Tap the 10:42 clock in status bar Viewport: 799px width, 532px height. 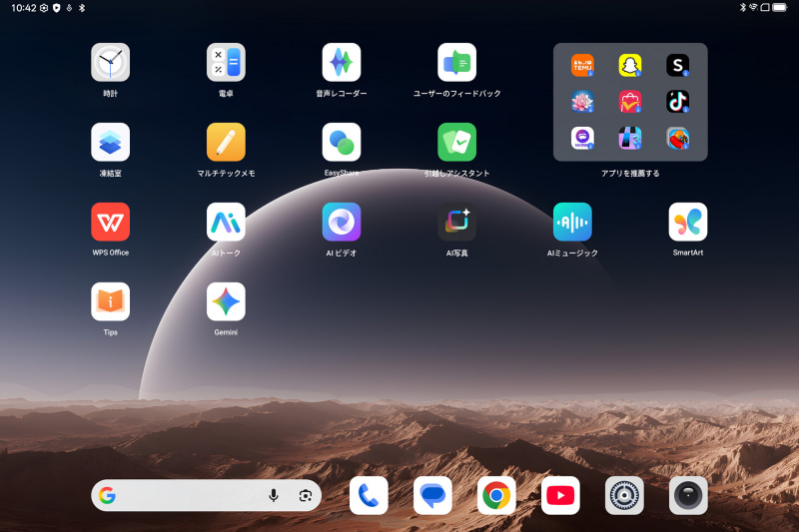[x=23, y=8]
